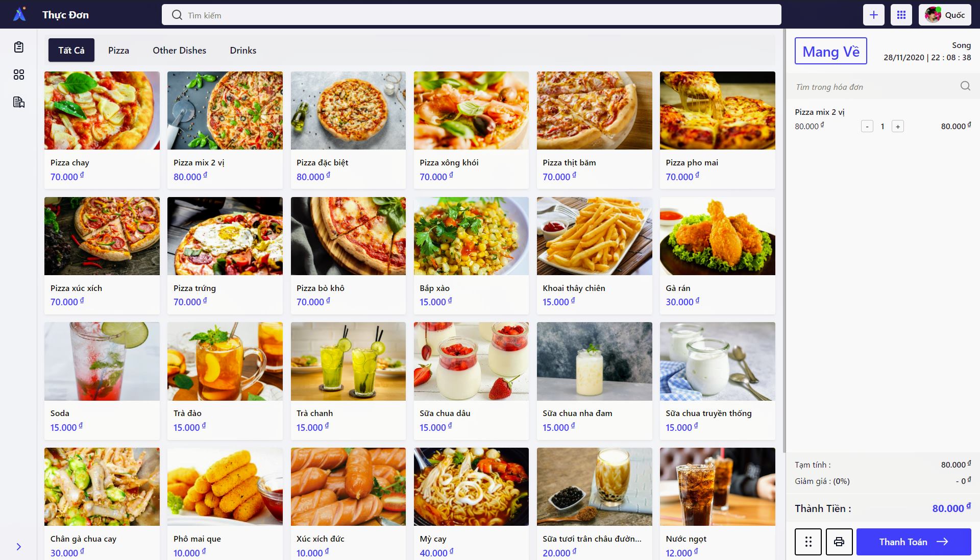
Task: Click the search icon in invoice panel
Action: (x=965, y=86)
